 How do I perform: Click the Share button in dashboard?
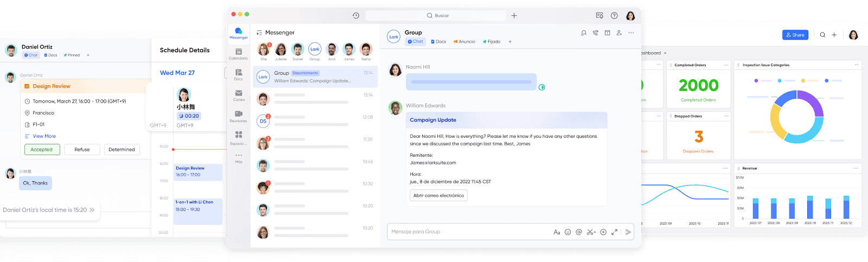pyautogui.click(x=795, y=35)
